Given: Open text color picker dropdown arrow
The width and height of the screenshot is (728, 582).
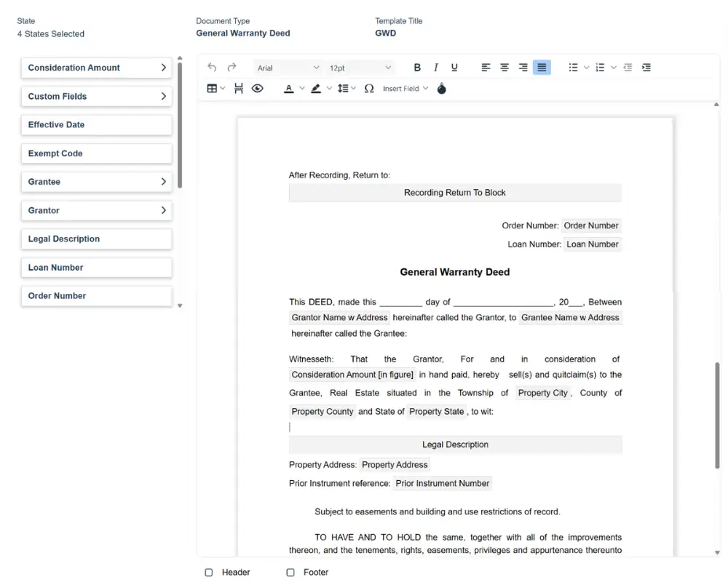Looking at the screenshot, I should [302, 88].
